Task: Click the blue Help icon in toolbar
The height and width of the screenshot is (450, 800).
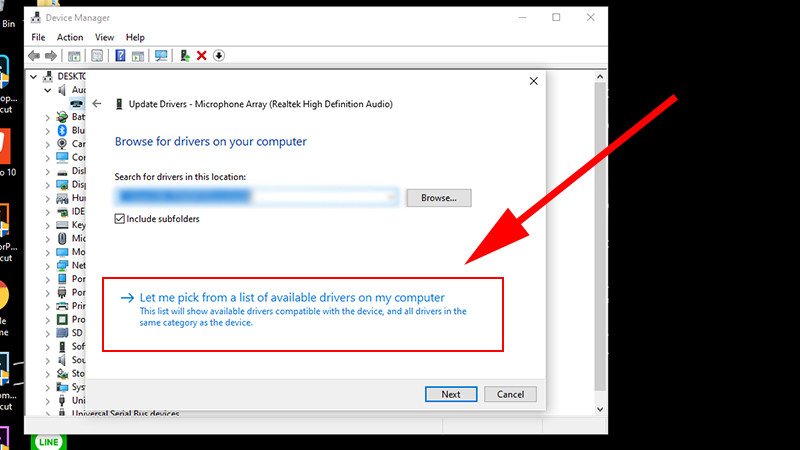Action: click(121, 56)
